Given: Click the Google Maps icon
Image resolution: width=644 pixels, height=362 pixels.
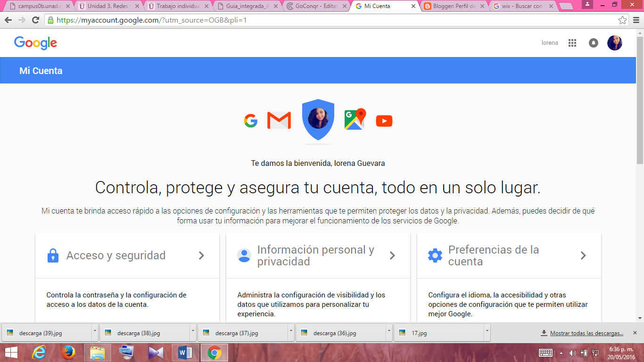Looking at the screenshot, I should pyautogui.click(x=355, y=119).
